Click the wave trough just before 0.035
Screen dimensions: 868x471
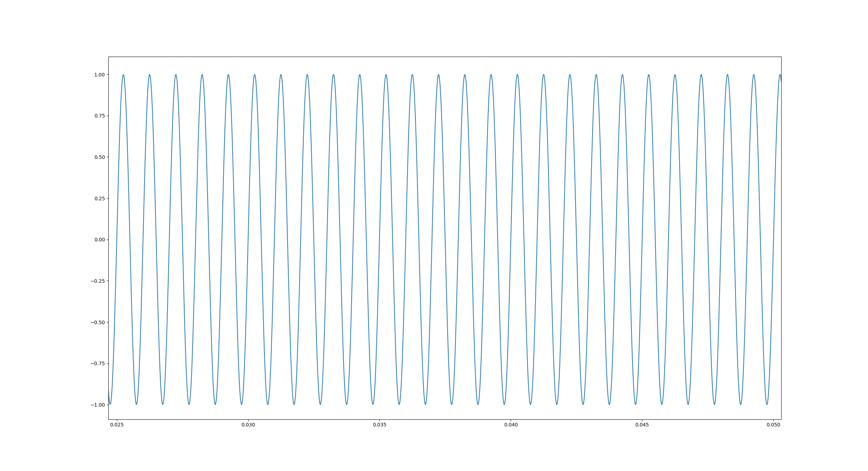coord(373,404)
